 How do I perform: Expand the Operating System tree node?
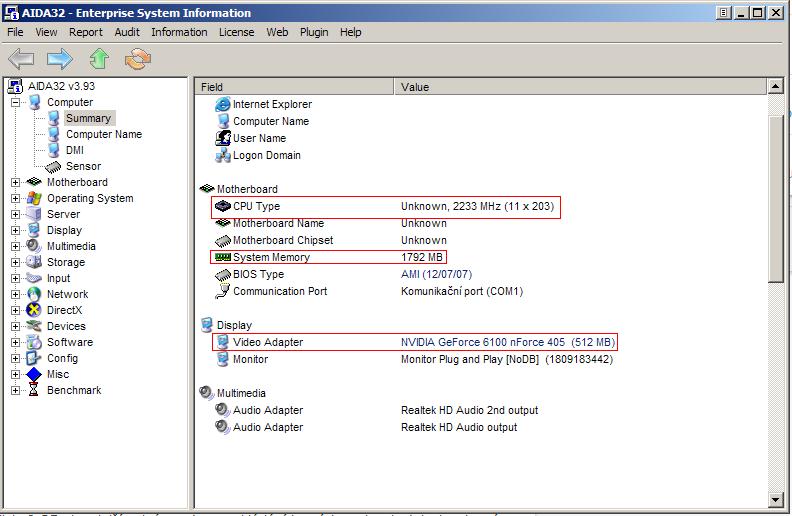15,198
